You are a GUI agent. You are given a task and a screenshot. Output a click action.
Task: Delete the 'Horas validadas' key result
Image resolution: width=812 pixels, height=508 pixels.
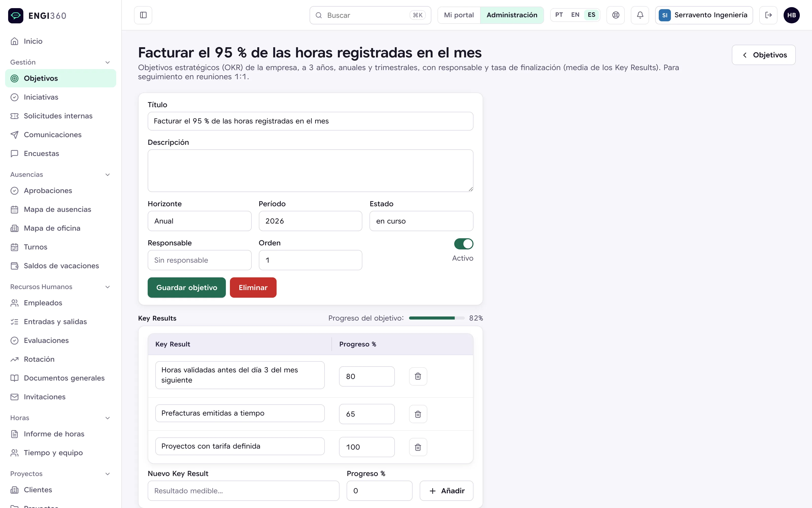(418, 376)
